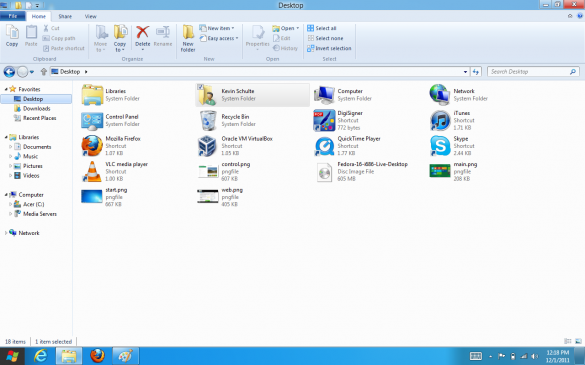Screen dimensions: 585x365
Task: Select the Recycle Bin icon
Action: (208, 121)
